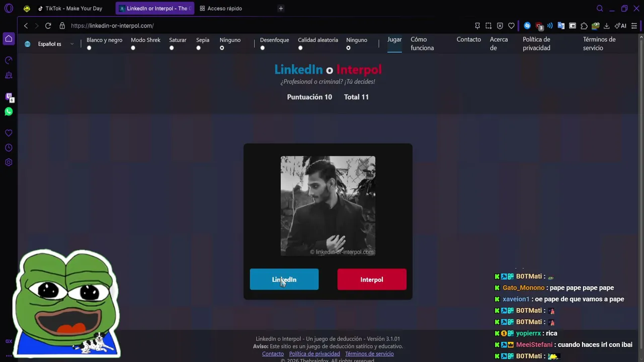Open Política de privacidad in top navigation
Image resolution: width=644 pixels, height=362 pixels.
[536, 44]
